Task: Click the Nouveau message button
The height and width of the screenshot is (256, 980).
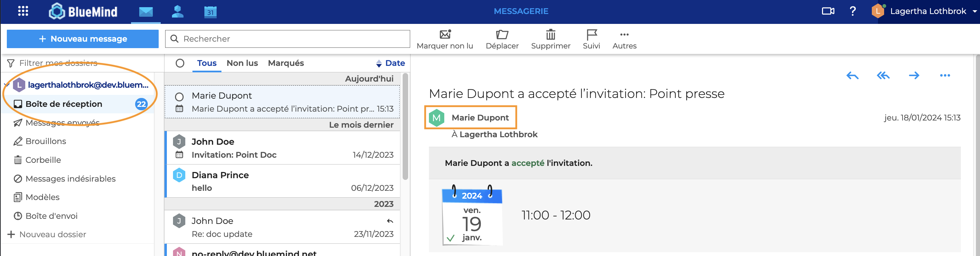Action: (83, 39)
